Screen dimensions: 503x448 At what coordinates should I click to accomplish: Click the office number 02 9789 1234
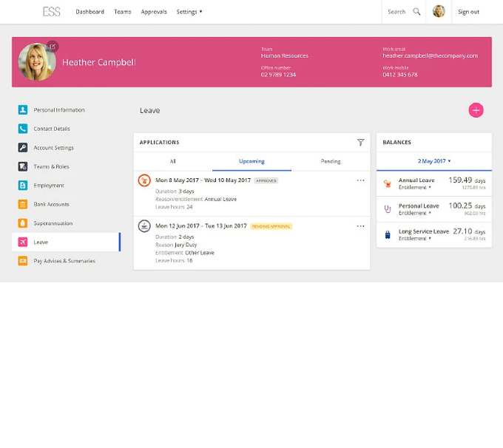point(278,75)
